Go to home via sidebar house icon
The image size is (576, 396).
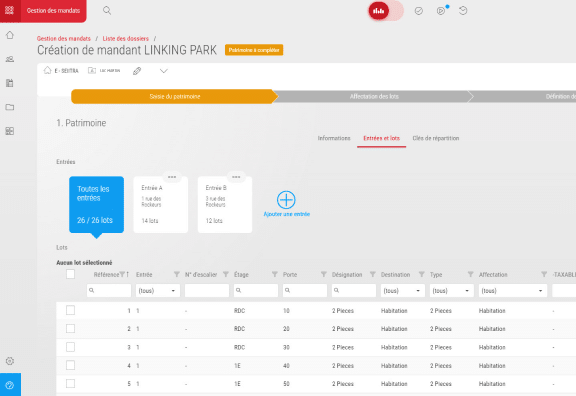tap(10, 35)
